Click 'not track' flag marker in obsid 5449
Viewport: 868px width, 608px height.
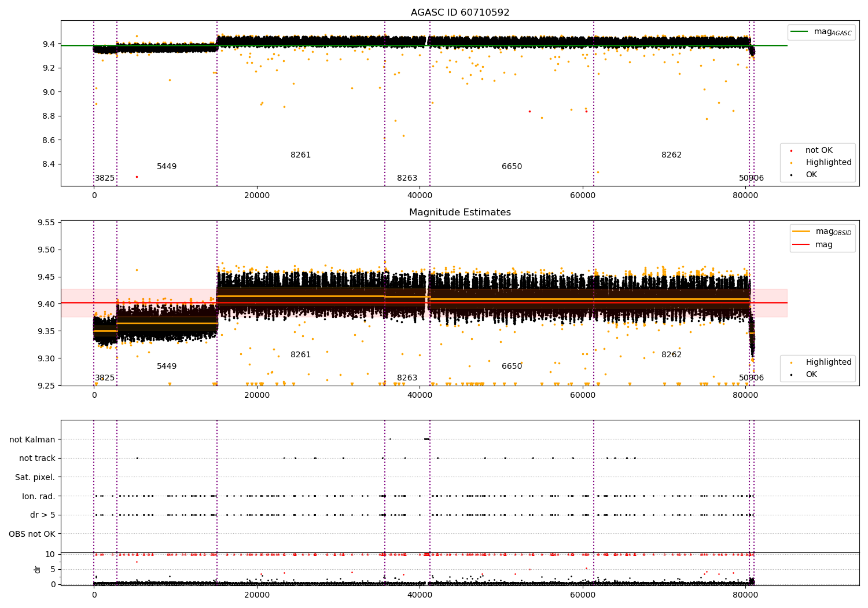click(137, 459)
